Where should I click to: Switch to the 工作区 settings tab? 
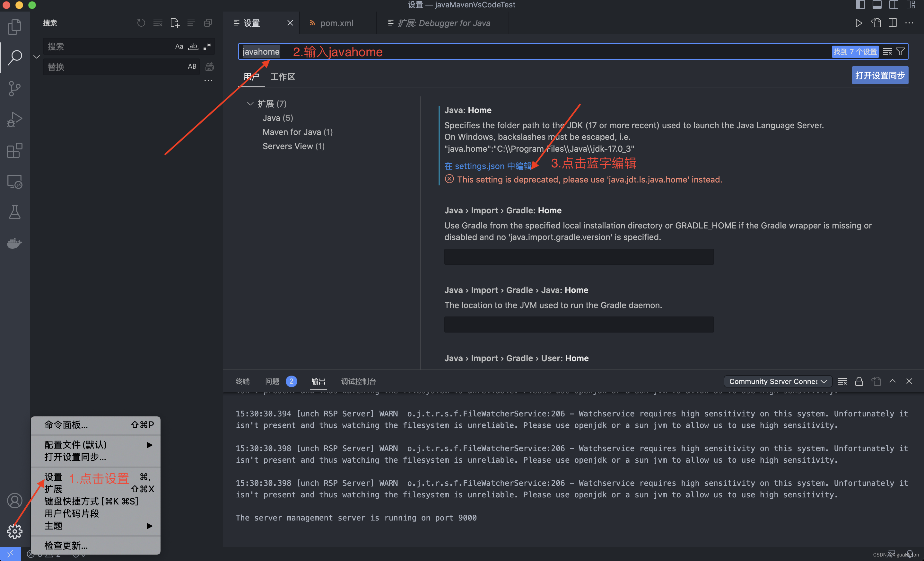click(x=283, y=76)
